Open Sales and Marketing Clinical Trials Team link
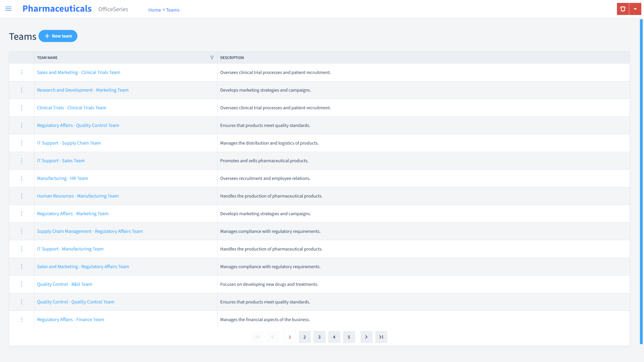This screenshot has width=644, height=362. pos(78,72)
